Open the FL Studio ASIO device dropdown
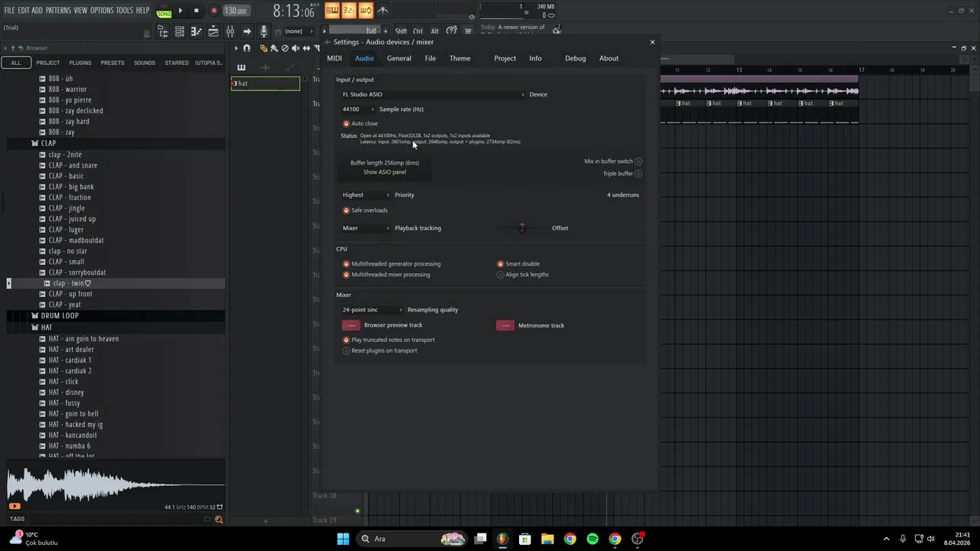Viewport: 980px width, 551px height. click(x=433, y=94)
